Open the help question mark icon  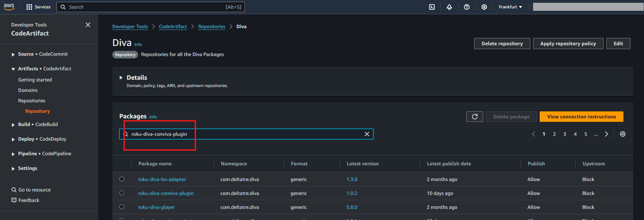(x=467, y=7)
